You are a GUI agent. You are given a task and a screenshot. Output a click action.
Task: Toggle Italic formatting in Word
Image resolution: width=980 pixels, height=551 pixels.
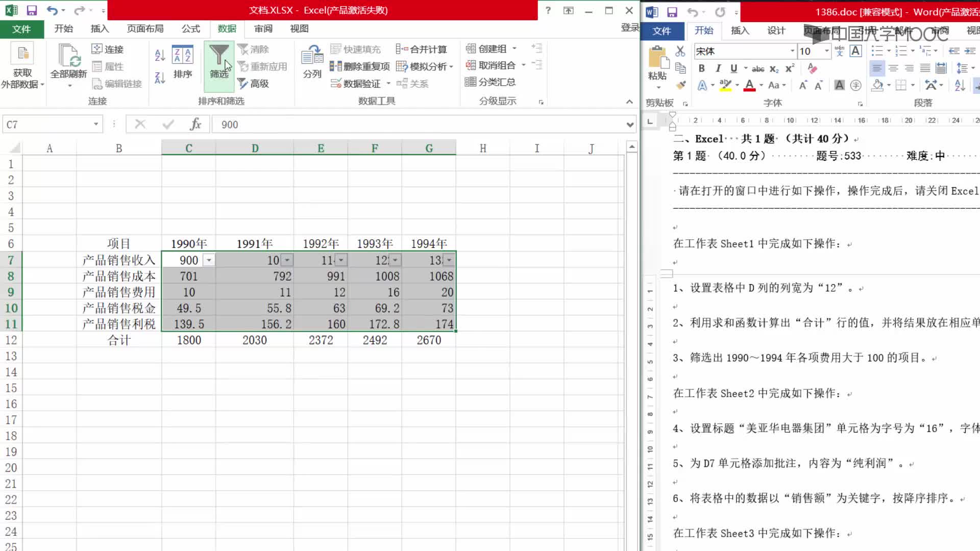718,68
